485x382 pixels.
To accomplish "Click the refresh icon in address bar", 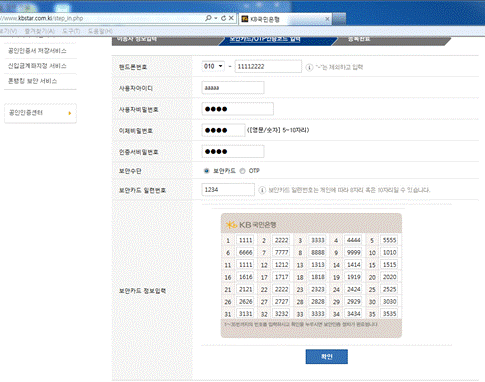I will point(223,18).
